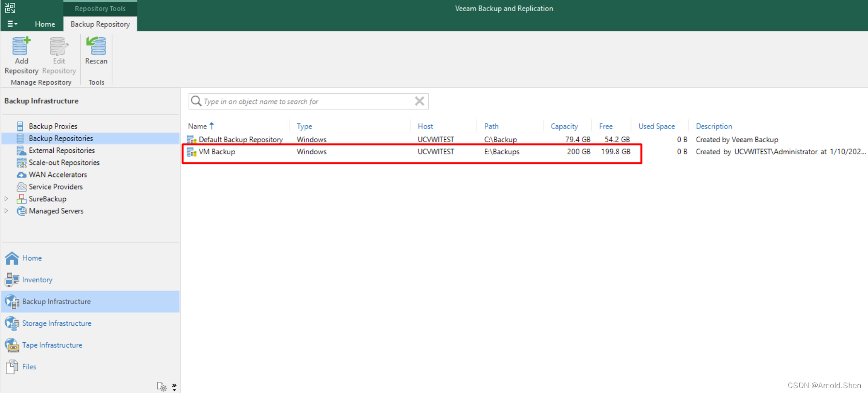The height and width of the screenshot is (393, 868).
Task: Sort by the Free column header
Action: (606, 126)
